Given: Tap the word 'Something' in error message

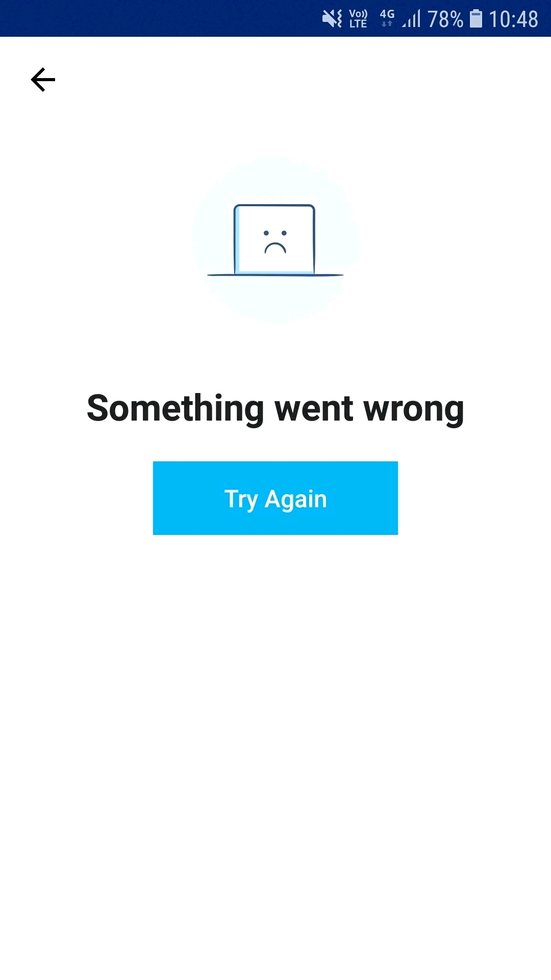Looking at the screenshot, I should (x=176, y=410).
